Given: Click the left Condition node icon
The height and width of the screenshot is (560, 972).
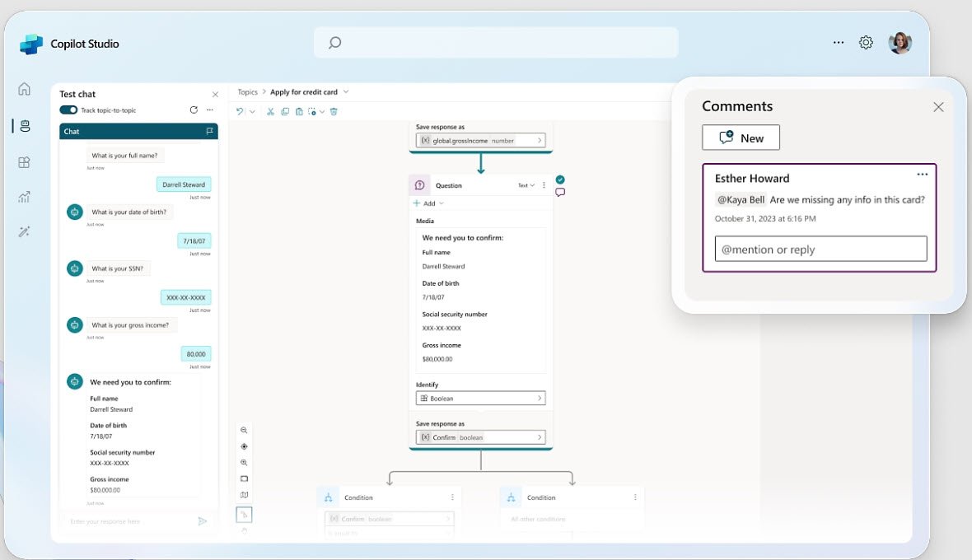Looking at the screenshot, I should [x=329, y=497].
